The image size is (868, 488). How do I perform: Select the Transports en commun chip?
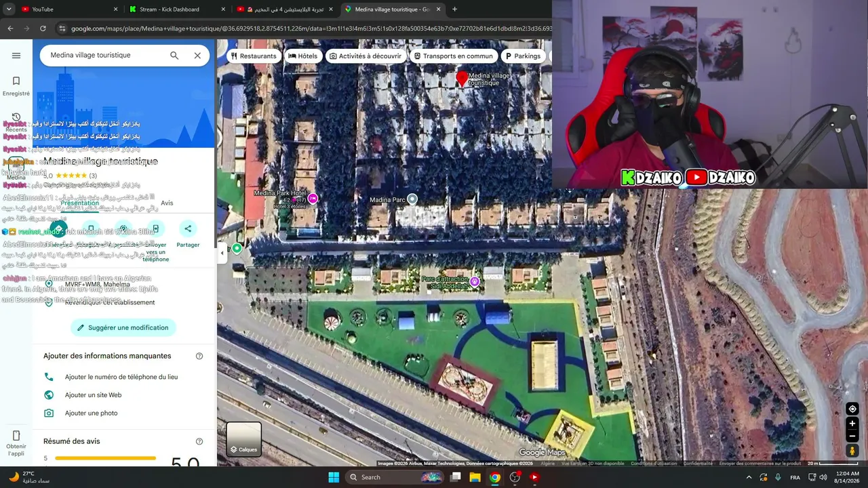[454, 56]
